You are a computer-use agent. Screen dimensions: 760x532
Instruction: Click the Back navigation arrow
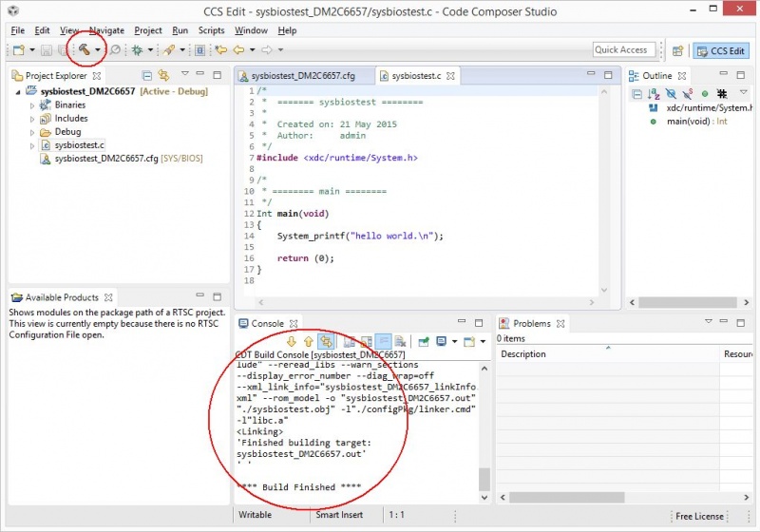pos(238,50)
